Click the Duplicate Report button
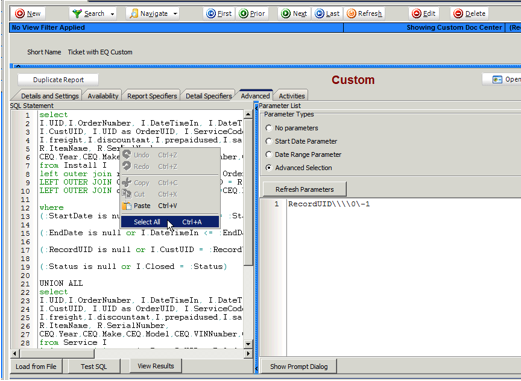The width and height of the screenshot is (521, 381). tap(58, 80)
